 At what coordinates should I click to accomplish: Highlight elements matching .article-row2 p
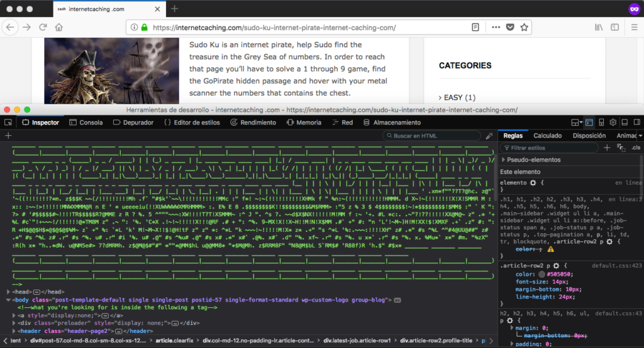coord(556,266)
